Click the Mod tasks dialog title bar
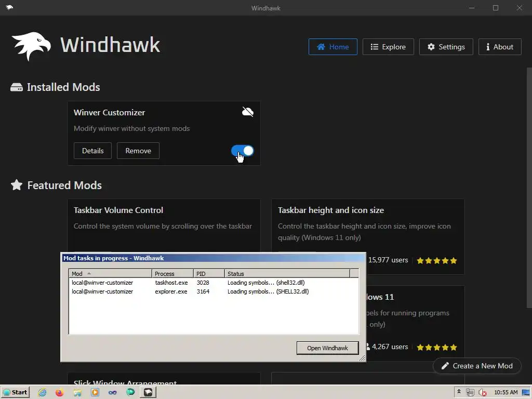This screenshot has height=399, width=532. pyautogui.click(x=213, y=258)
